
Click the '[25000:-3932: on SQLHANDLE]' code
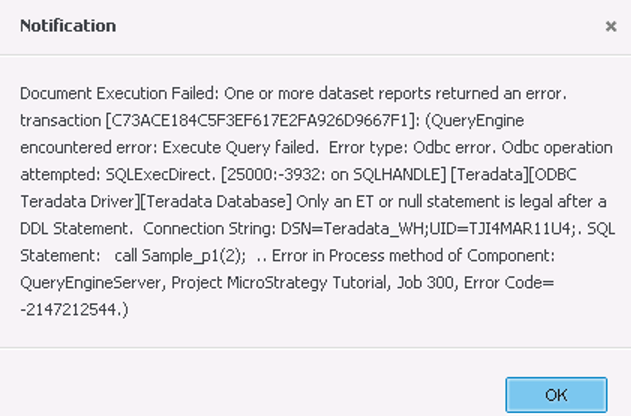334,175
